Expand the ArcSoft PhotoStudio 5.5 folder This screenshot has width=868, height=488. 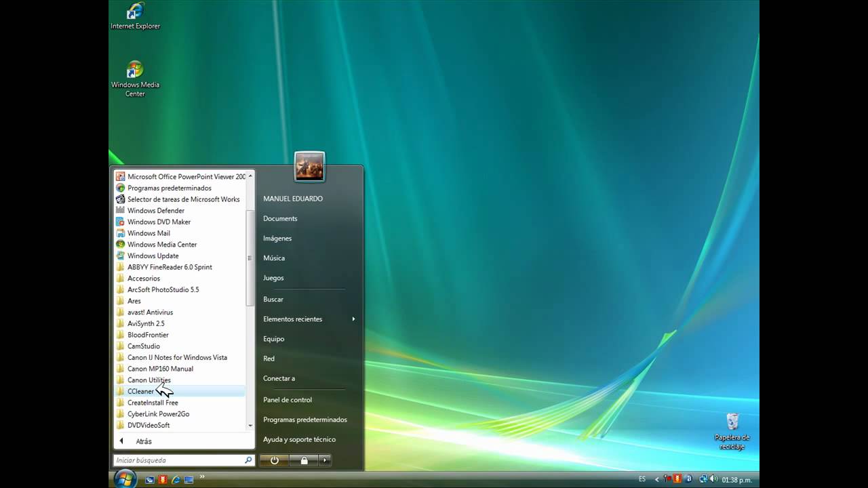180,289
